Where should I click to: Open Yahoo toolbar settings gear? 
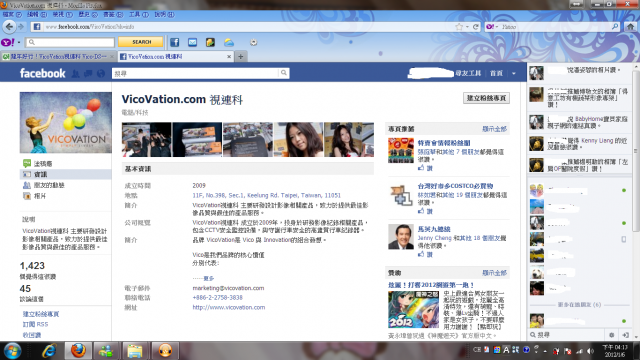coord(253,42)
